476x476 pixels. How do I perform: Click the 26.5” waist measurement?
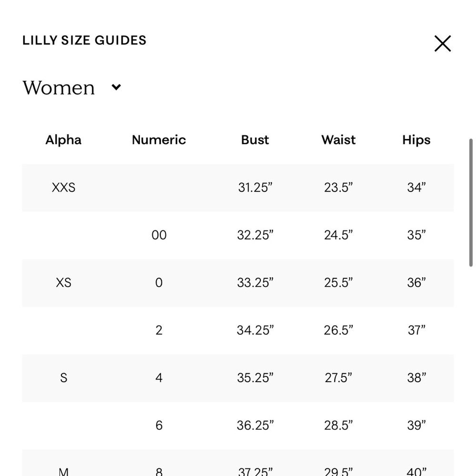click(338, 330)
